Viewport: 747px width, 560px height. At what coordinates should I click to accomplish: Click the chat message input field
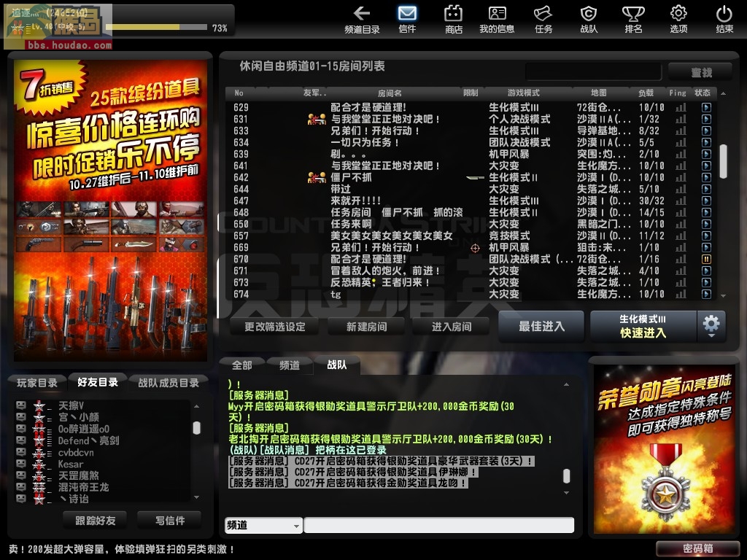click(x=438, y=525)
